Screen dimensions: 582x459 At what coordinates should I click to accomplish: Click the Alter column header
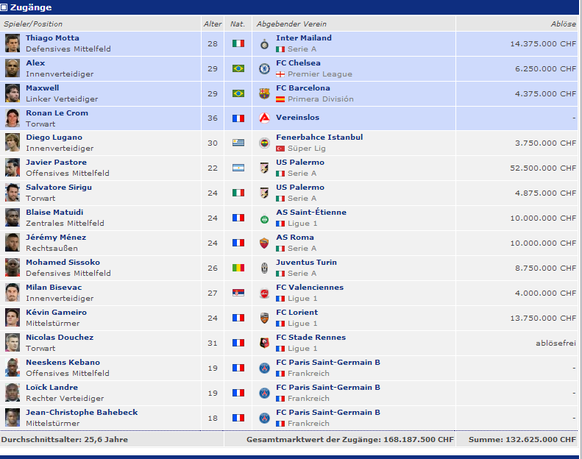point(212,24)
